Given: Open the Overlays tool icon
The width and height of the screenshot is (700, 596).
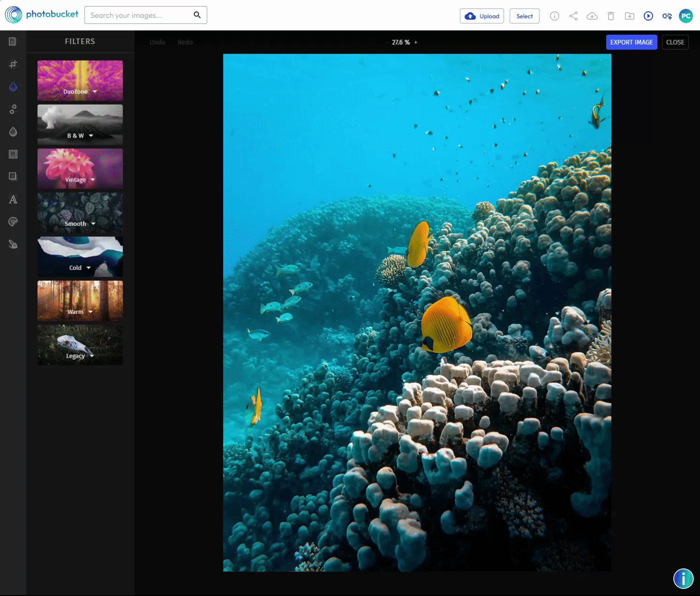Looking at the screenshot, I should click(x=13, y=176).
